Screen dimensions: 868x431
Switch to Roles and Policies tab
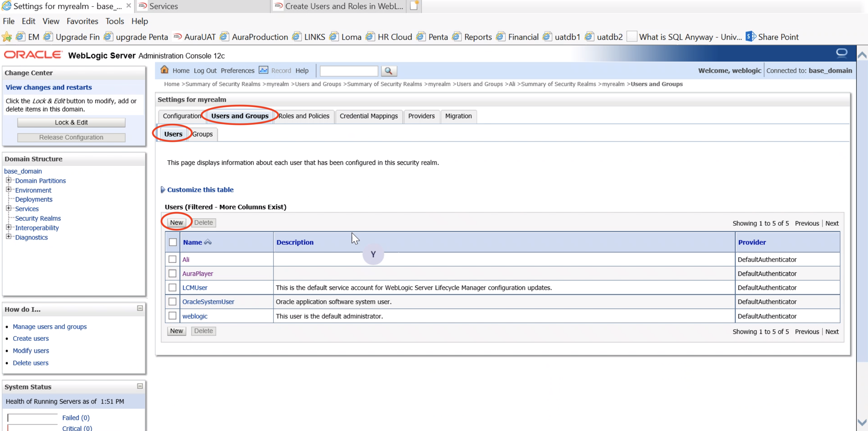click(x=304, y=116)
